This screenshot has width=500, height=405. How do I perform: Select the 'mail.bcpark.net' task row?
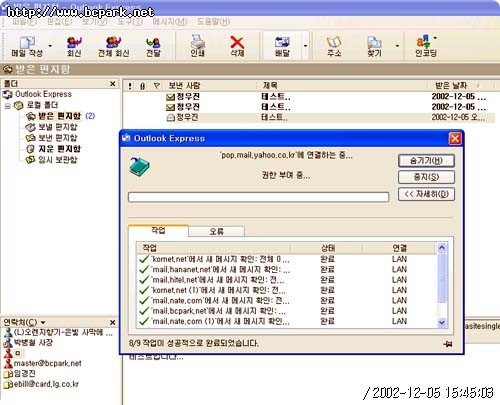pos(287,311)
